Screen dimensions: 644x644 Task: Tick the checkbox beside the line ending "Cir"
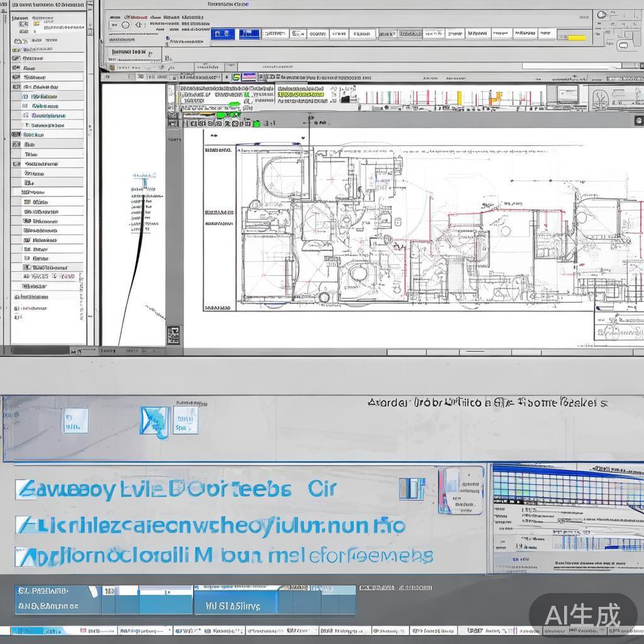pos(25,489)
